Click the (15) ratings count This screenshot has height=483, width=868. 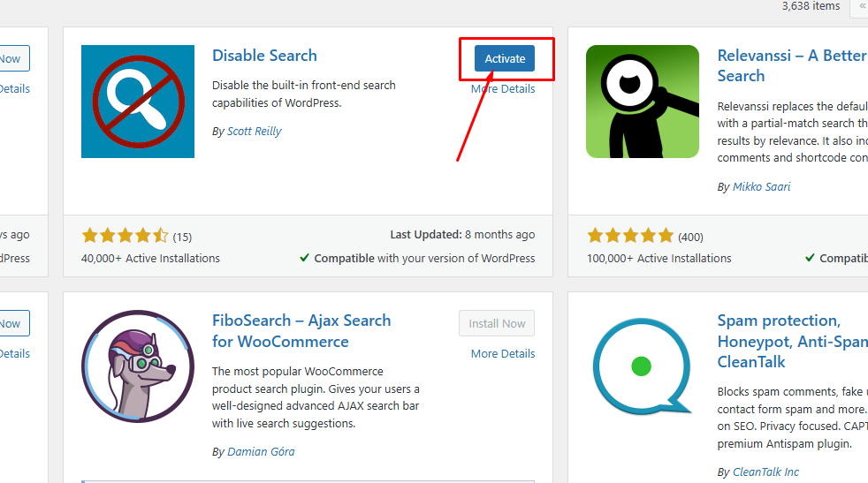coord(182,237)
